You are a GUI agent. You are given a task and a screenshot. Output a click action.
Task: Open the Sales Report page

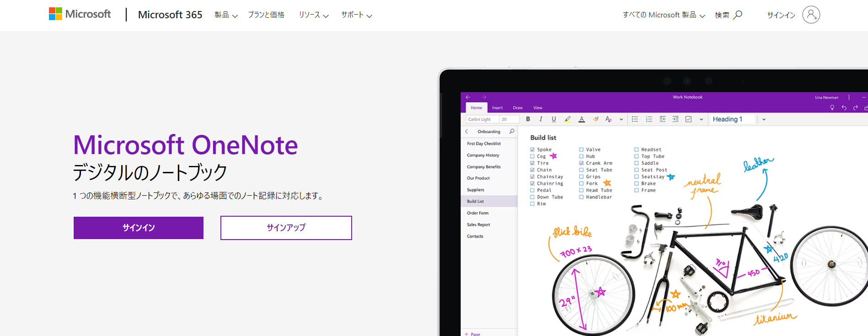pos(478,224)
